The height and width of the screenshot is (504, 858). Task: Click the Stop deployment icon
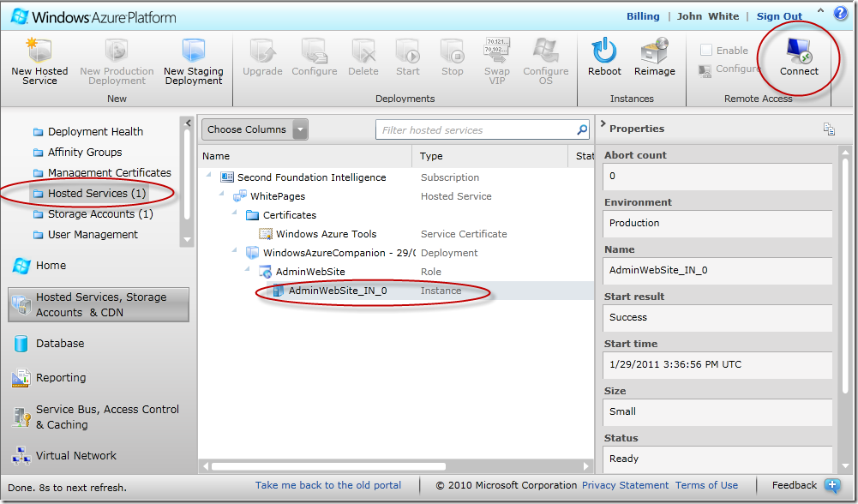tap(453, 51)
